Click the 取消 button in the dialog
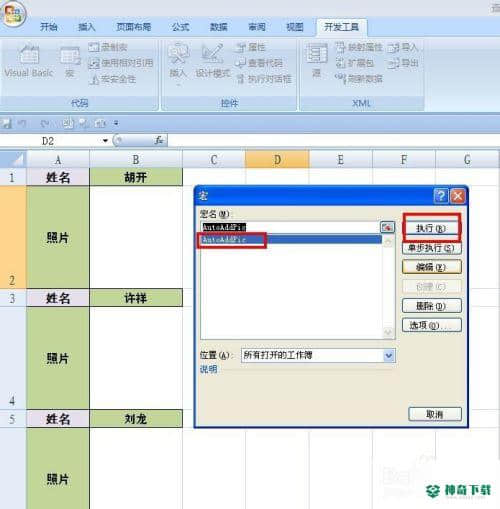 point(435,414)
